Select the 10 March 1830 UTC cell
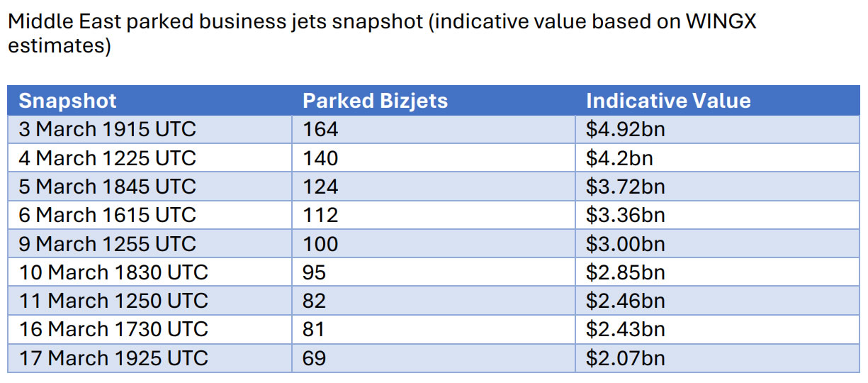This screenshot has width=868, height=383. [113, 272]
